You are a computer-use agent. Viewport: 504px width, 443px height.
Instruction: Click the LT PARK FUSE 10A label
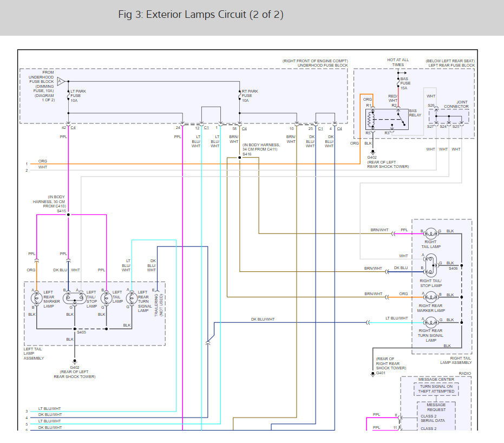tap(78, 96)
